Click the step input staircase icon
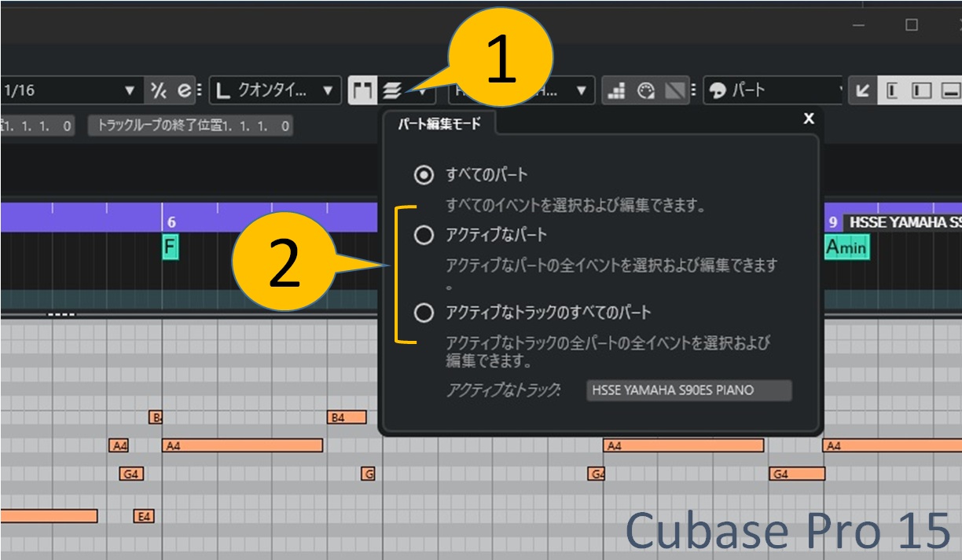 [x=617, y=91]
